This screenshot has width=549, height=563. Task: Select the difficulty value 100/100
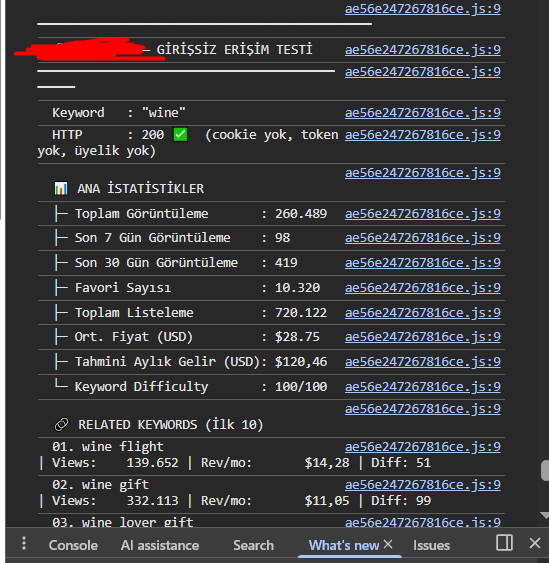tap(301, 387)
